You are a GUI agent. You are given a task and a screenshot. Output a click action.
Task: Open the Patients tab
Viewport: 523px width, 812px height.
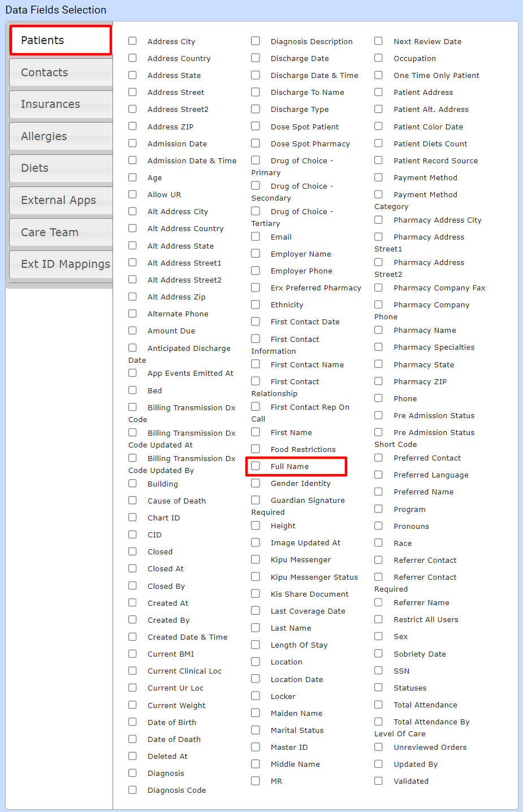click(x=60, y=40)
